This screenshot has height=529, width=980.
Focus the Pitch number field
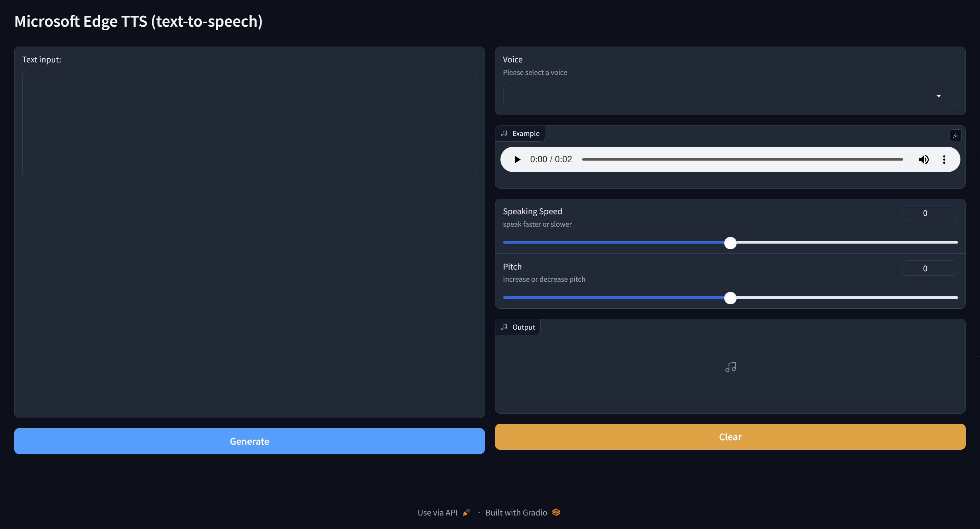click(x=929, y=268)
